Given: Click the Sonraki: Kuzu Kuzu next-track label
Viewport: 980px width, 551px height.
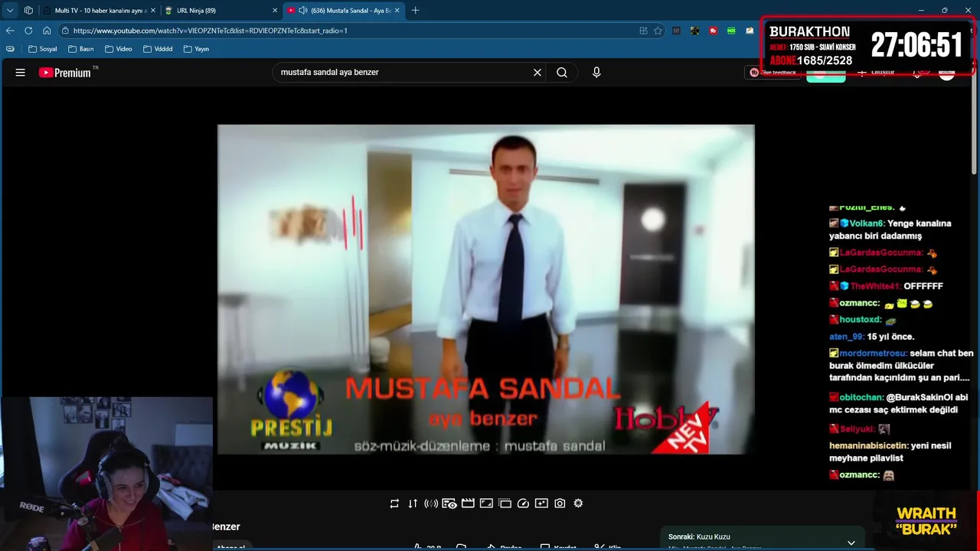Looking at the screenshot, I should click(699, 536).
